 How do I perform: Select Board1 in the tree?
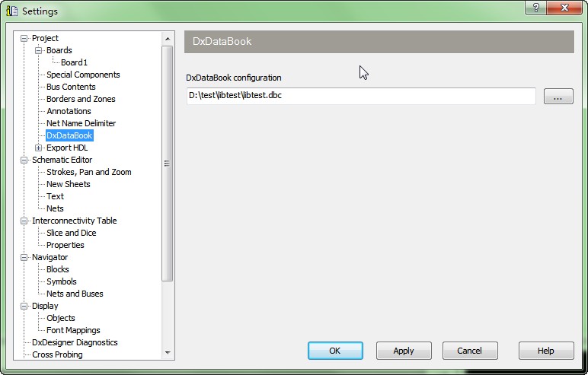pyautogui.click(x=74, y=62)
